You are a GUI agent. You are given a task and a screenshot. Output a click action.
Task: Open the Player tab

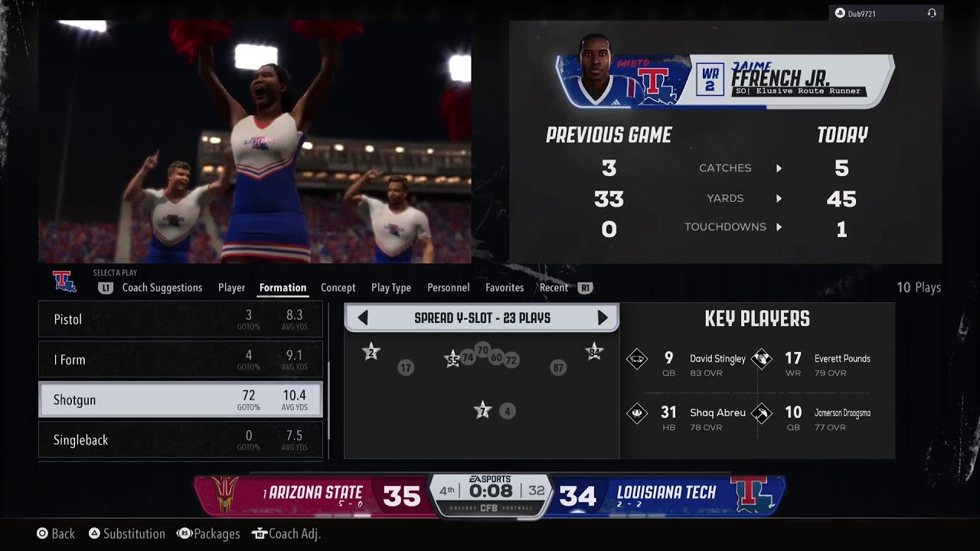click(231, 288)
